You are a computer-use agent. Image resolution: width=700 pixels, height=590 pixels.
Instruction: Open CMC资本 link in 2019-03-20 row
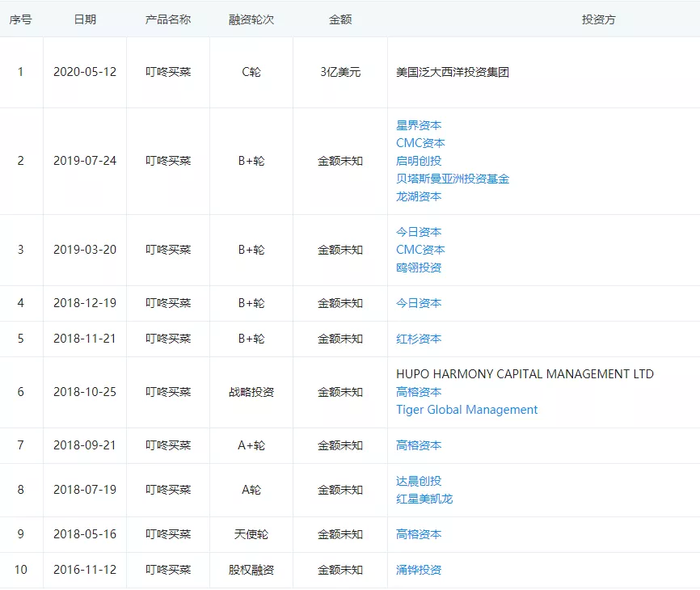[x=420, y=250]
